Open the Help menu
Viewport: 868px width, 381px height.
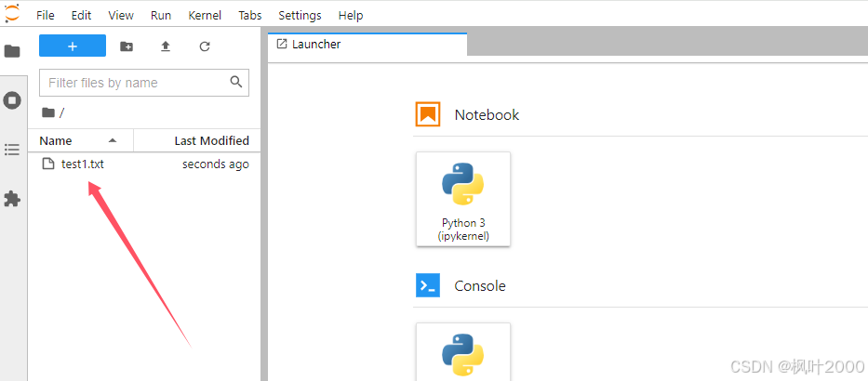(351, 16)
